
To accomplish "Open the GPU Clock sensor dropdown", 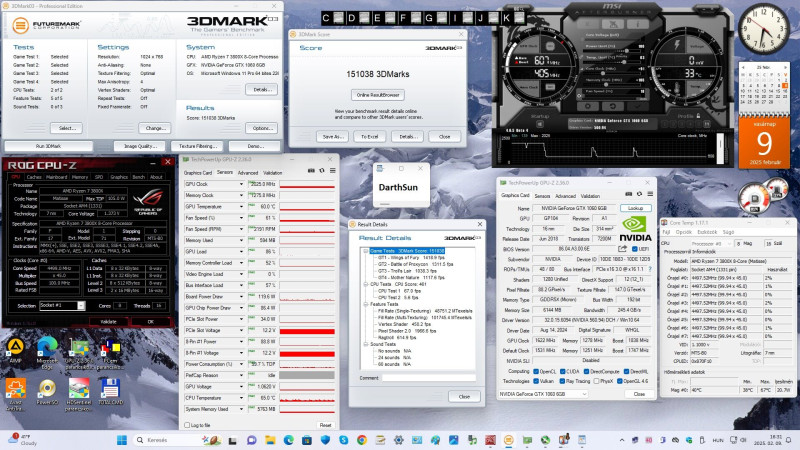I will coord(241,184).
